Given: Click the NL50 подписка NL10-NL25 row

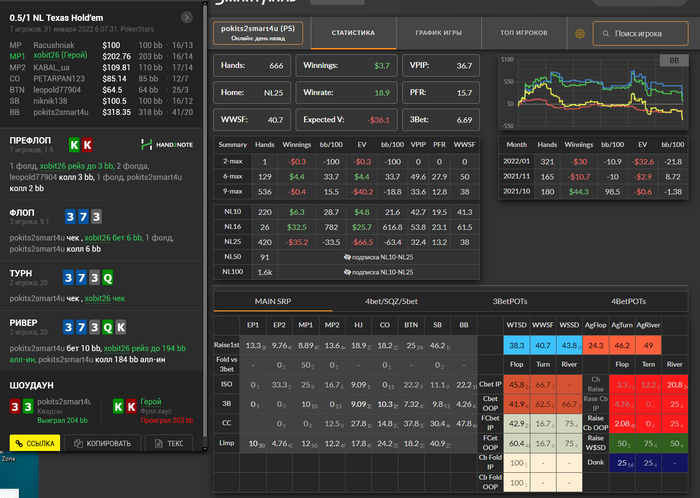Looking at the screenshot, I should point(346,257).
